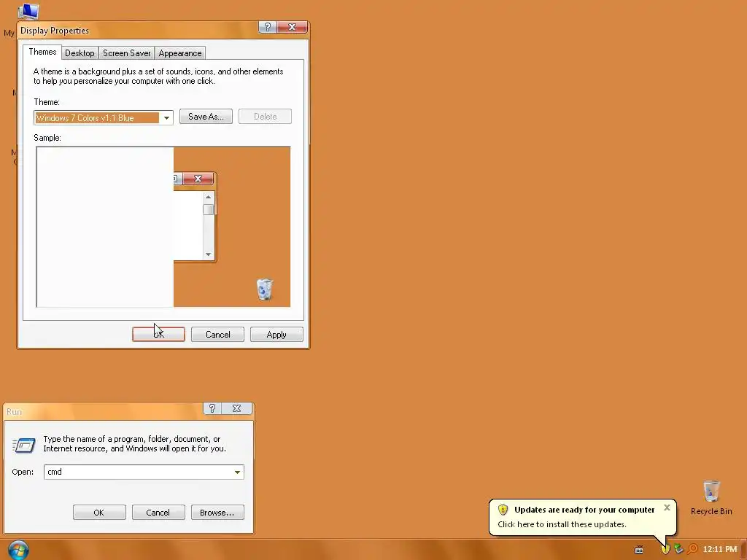The image size is (747, 560).
Task: Close the sample window in theme preview
Action: [198, 179]
